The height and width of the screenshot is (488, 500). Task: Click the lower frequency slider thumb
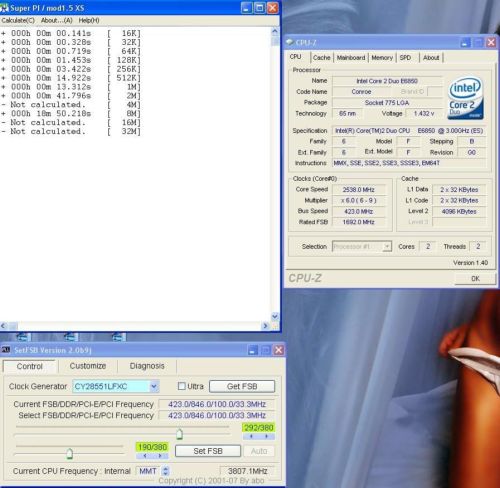69,453
